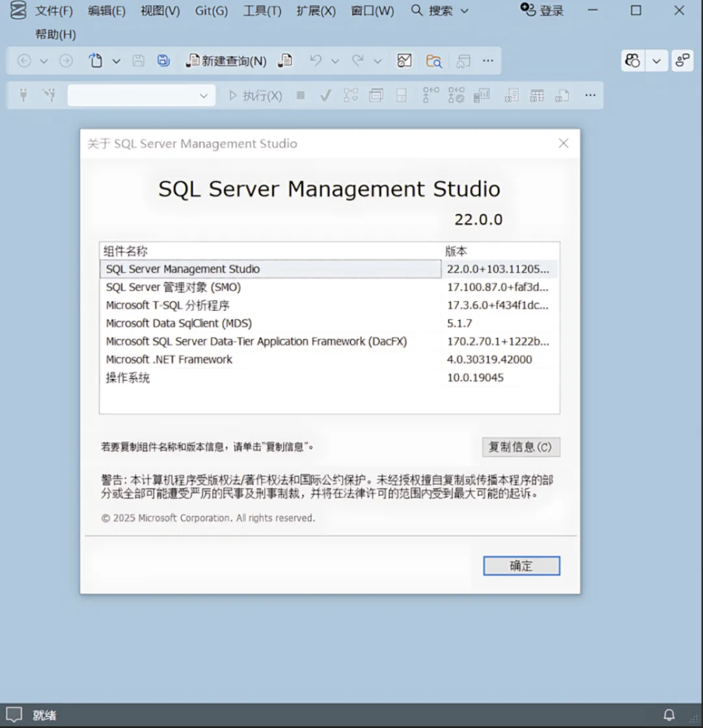The height and width of the screenshot is (728, 703).
Task: Click the 登录 sign-in button
Action: 542,10
